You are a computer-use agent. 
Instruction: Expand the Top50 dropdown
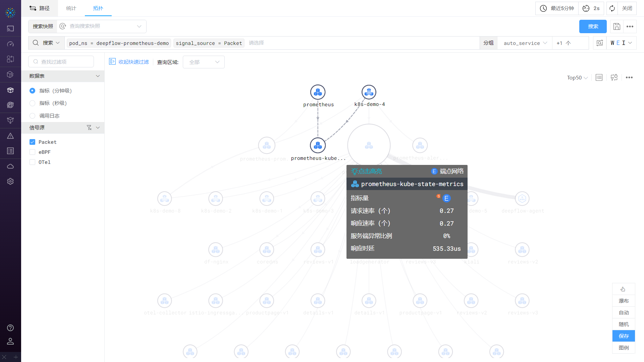(x=577, y=78)
